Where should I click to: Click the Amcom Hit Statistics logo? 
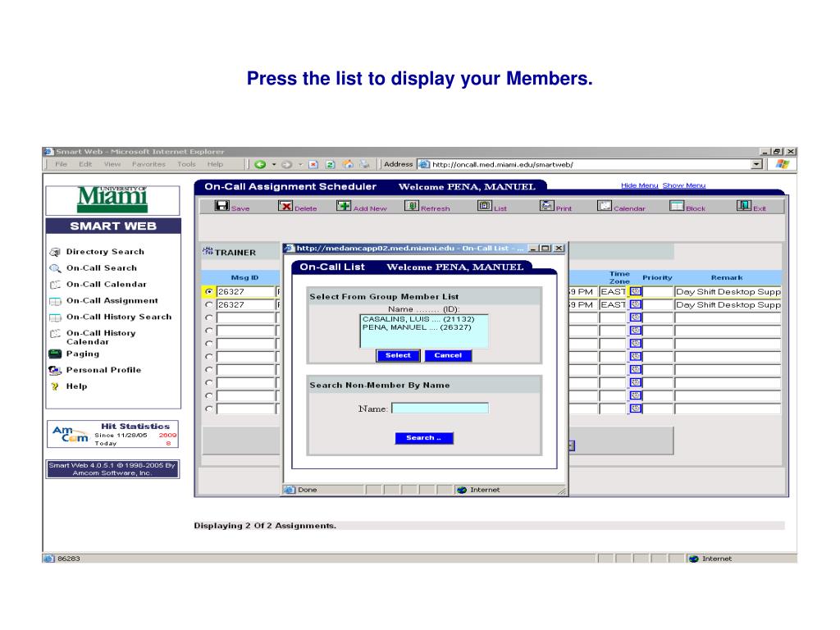coord(71,434)
